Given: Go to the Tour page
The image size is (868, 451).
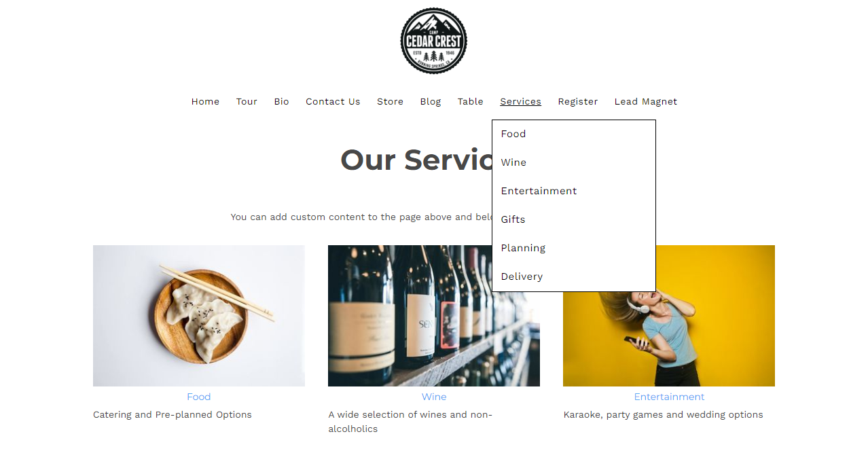Looking at the screenshot, I should pyautogui.click(x=247, y=102).
